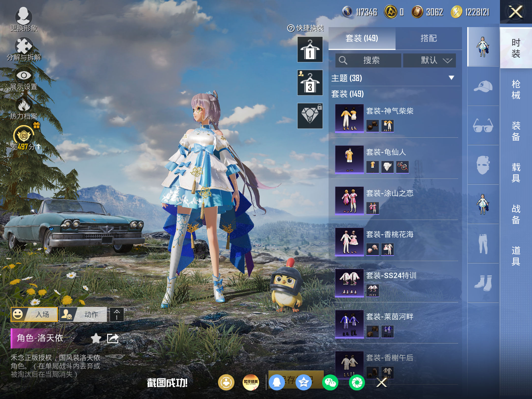Share screenshot to QQ
532x399 pixels.
(x=277, y=382)
